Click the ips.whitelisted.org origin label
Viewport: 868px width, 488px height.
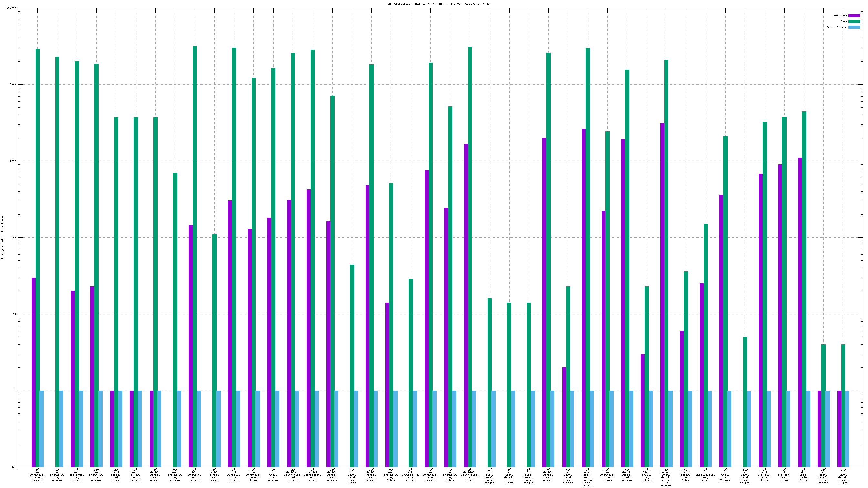(705, 474)
